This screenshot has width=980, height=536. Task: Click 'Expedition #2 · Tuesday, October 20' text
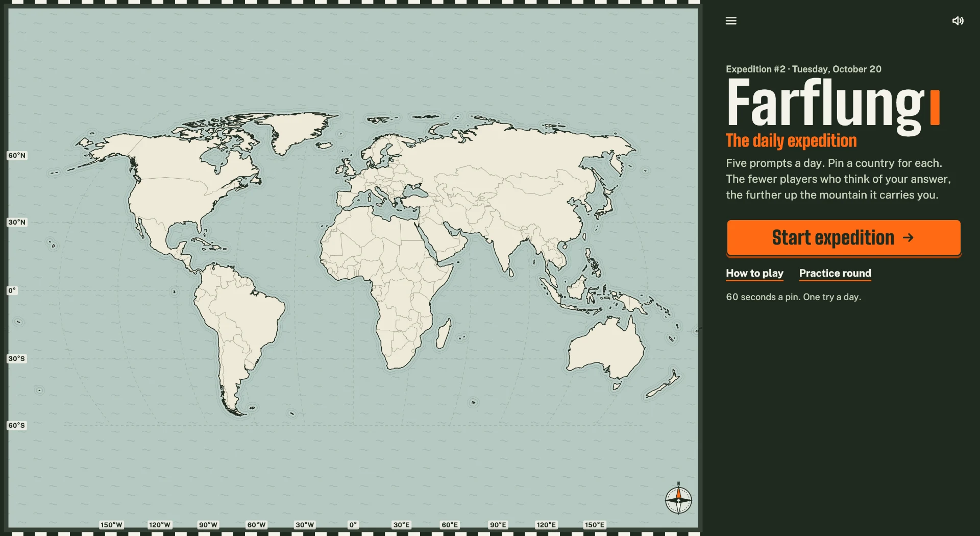point(803,69)
